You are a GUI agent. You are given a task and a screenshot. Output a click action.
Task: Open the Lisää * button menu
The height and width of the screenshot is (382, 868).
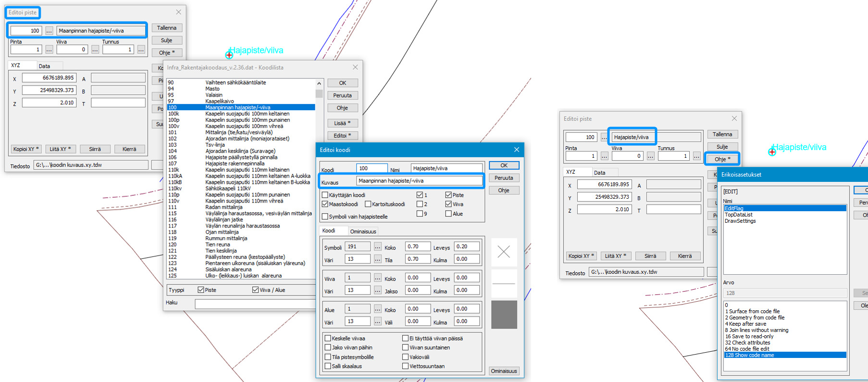[342, 123]
